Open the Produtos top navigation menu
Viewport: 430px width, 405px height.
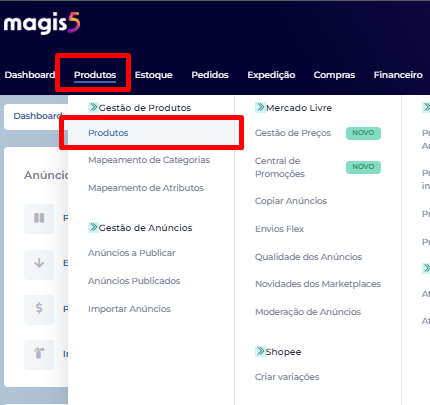95,75
